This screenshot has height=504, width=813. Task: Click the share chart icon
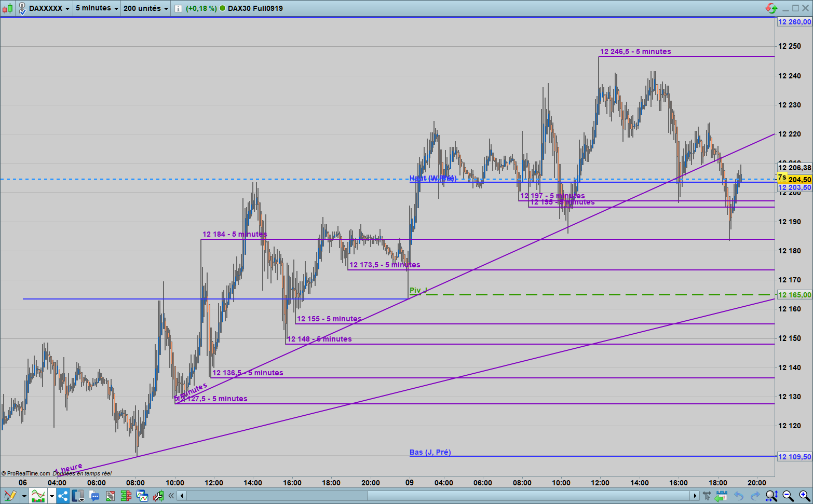pos(63,496)
